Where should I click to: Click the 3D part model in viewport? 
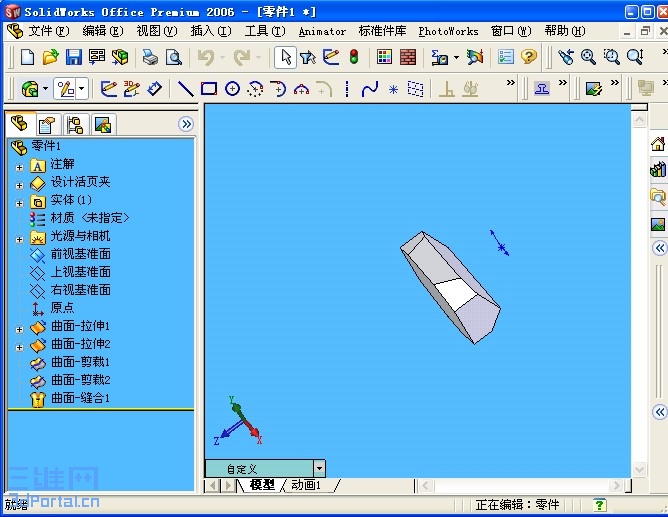pyautogui.click(x=450, y=287)
